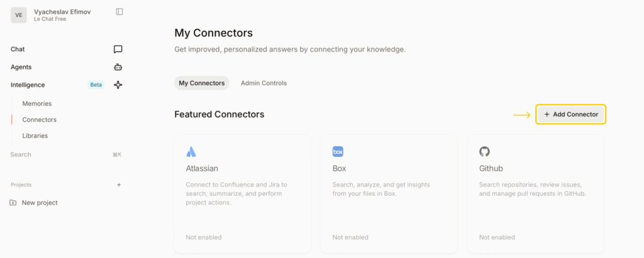Click the Github logo icon

tap(484, 151)
